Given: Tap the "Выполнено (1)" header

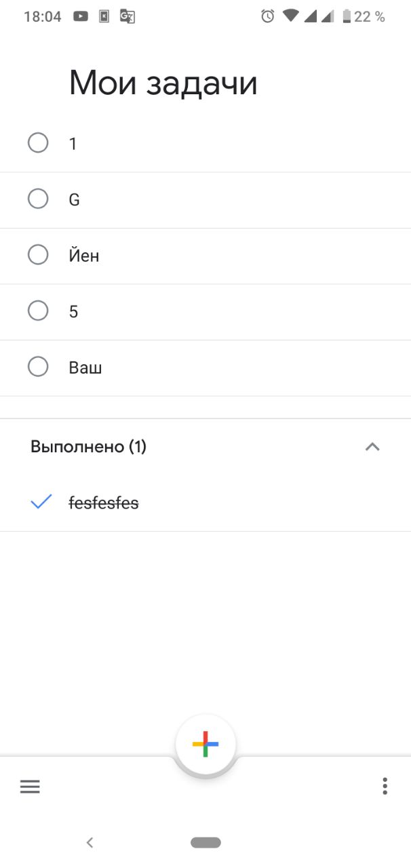Looking at the screenshot, I should 88,447.
